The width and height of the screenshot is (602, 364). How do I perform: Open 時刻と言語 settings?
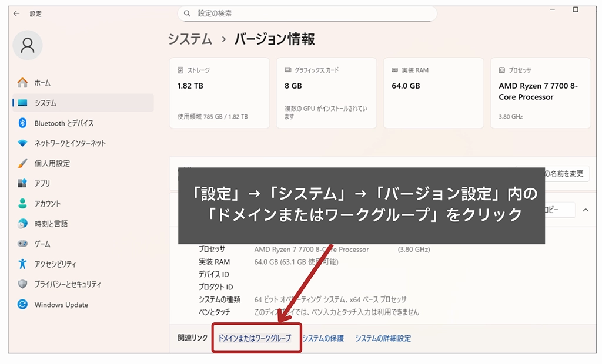(51, 224)
